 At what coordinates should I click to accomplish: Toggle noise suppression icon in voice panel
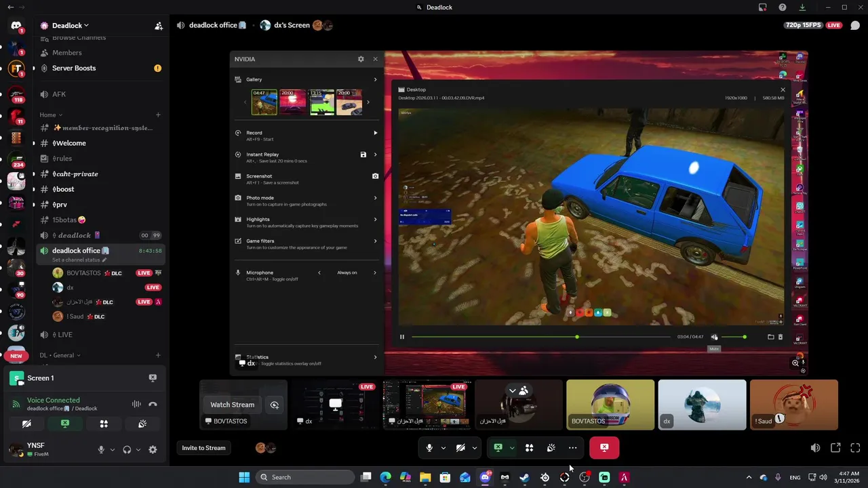click(136, 404)
